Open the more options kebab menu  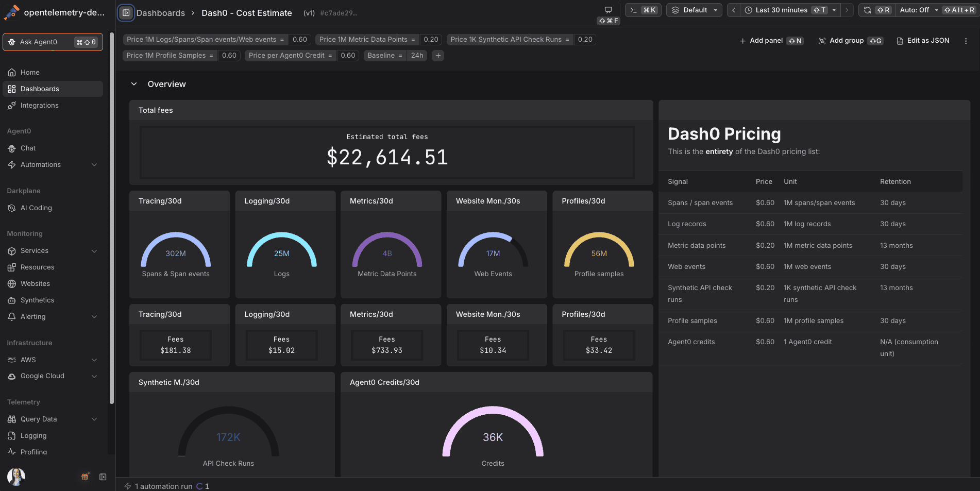966,41
